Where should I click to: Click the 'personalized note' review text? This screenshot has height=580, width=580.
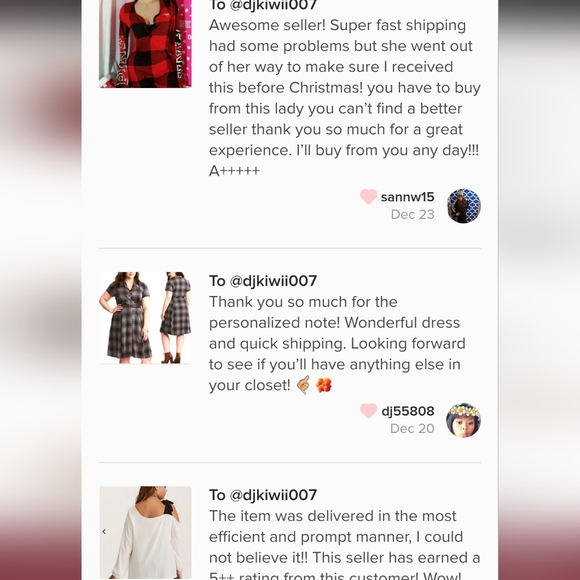click(x=337, y=344)
